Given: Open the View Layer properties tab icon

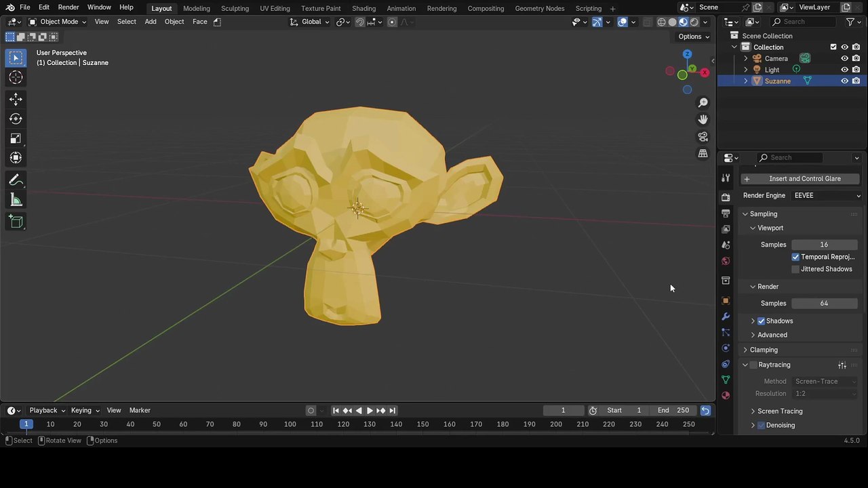Looking at the screenshot, I should (726, 229).
